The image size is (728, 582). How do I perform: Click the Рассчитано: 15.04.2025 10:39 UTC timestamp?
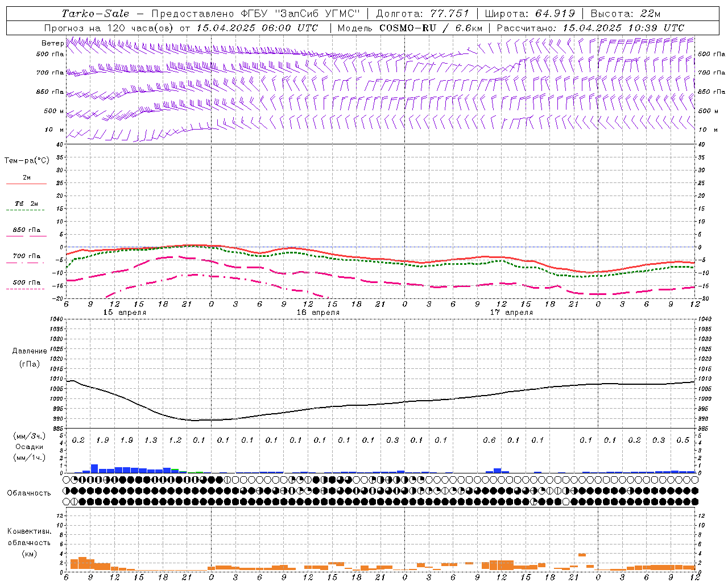(x=590, y=28)
